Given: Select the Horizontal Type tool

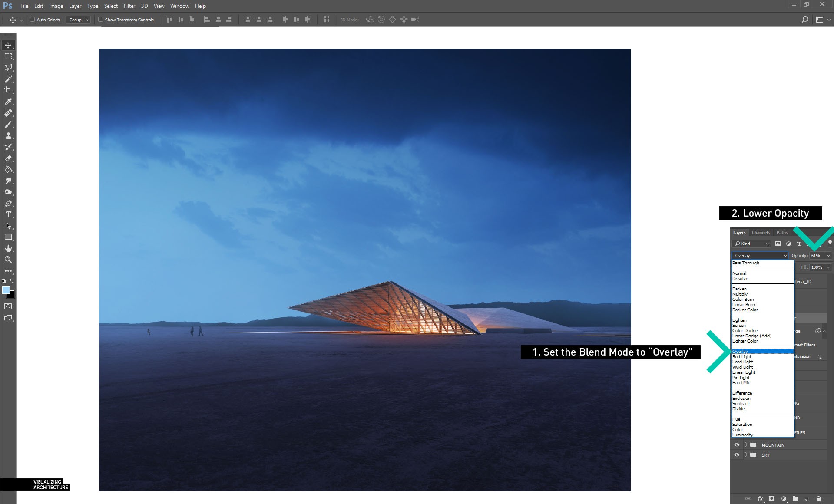Looking at the screenshot, I should [8, 215].
